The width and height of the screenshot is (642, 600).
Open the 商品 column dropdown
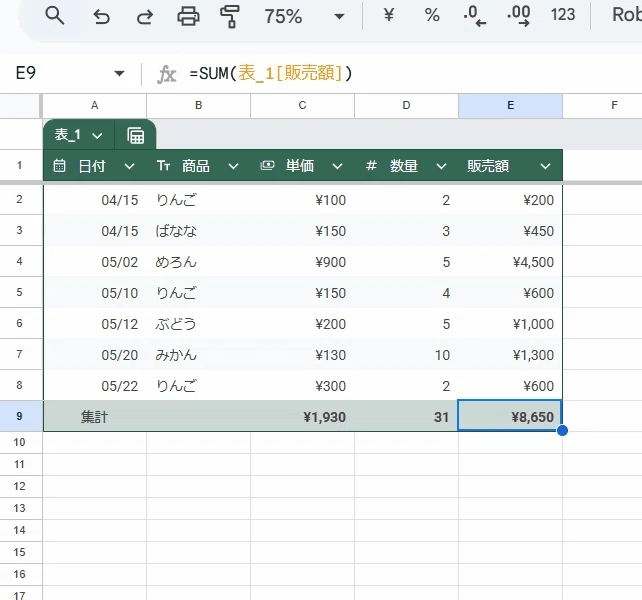tap(233, 166)
